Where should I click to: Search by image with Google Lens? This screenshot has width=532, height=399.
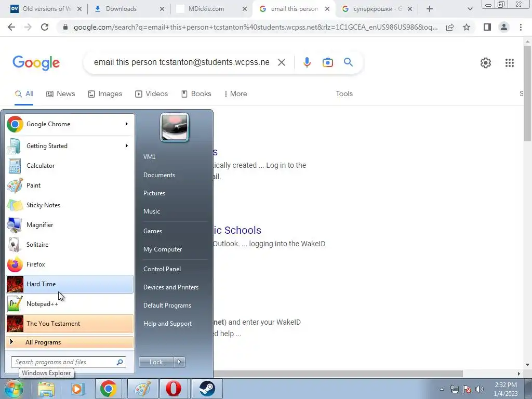pyautogui.click(x=327, y=62)
